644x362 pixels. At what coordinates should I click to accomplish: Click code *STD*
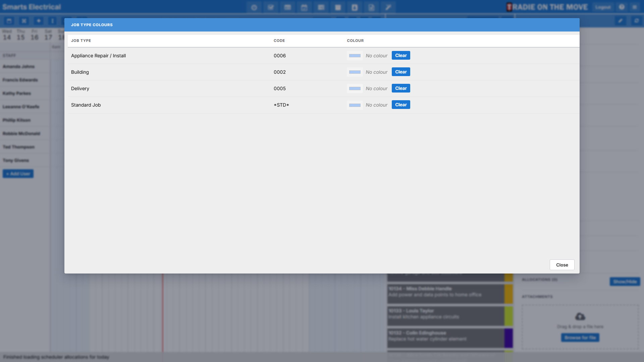(281, 105)
